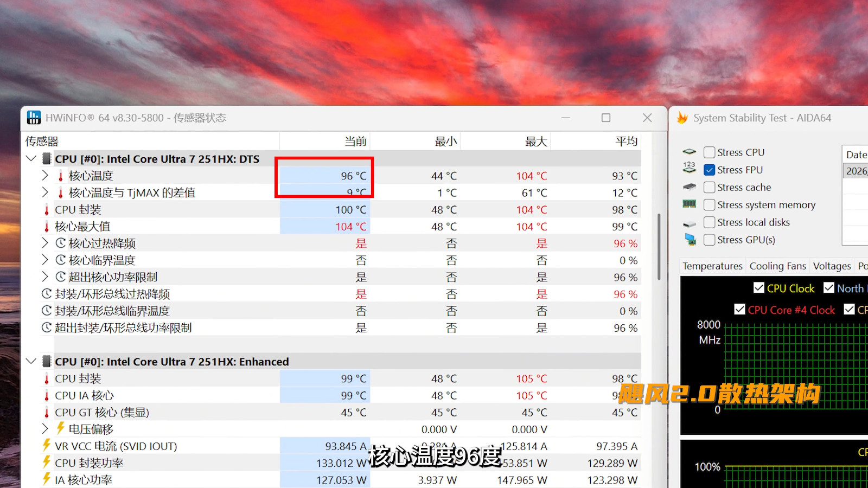This screenshot has width=868, height=488.
Task: Uncheck the Stress FPU checkbox
Action: click(709, 170)
